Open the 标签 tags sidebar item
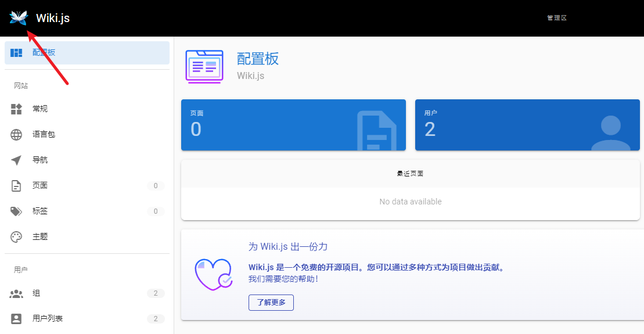This screenshot has height=334, width=644. (87, 211)
